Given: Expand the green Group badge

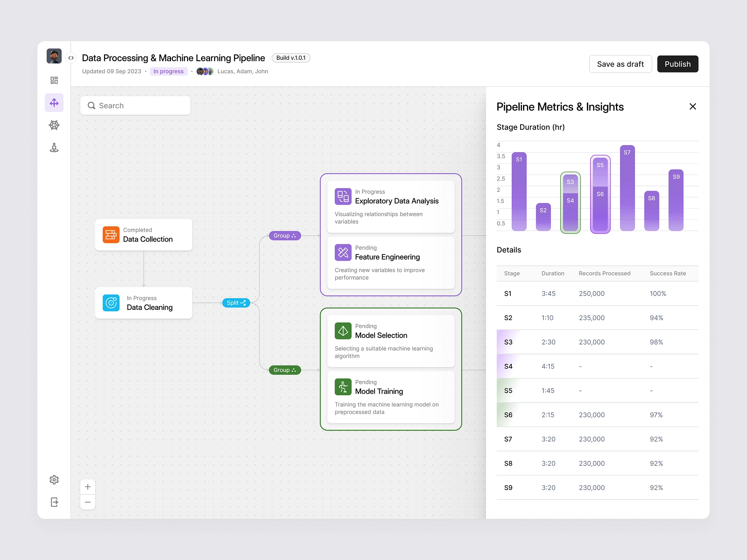Looking at the screenshot, I should click(285, 370).
